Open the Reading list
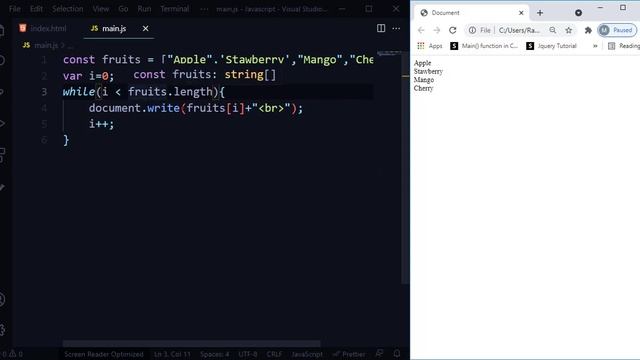This screenshot has height=360, width=640. 624,46
